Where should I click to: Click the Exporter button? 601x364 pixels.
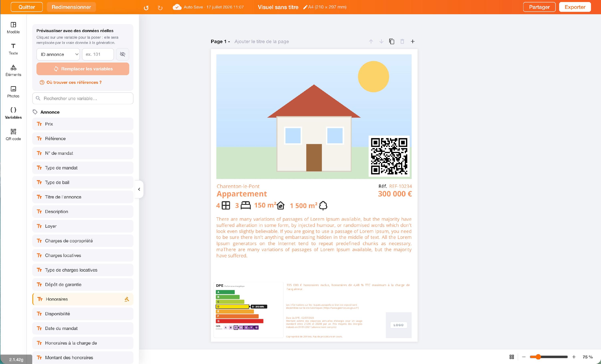575,7
